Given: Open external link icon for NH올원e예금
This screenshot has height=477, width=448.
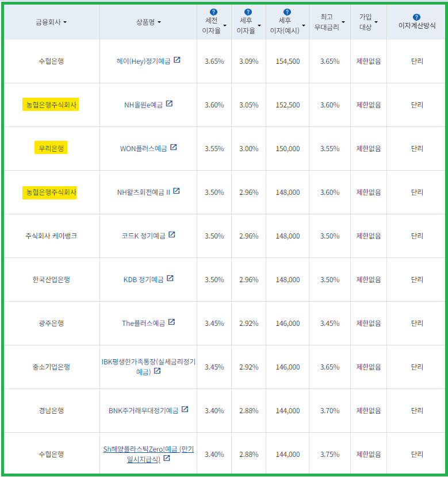Looking at the screenshot, I should [x=169, y=104].
